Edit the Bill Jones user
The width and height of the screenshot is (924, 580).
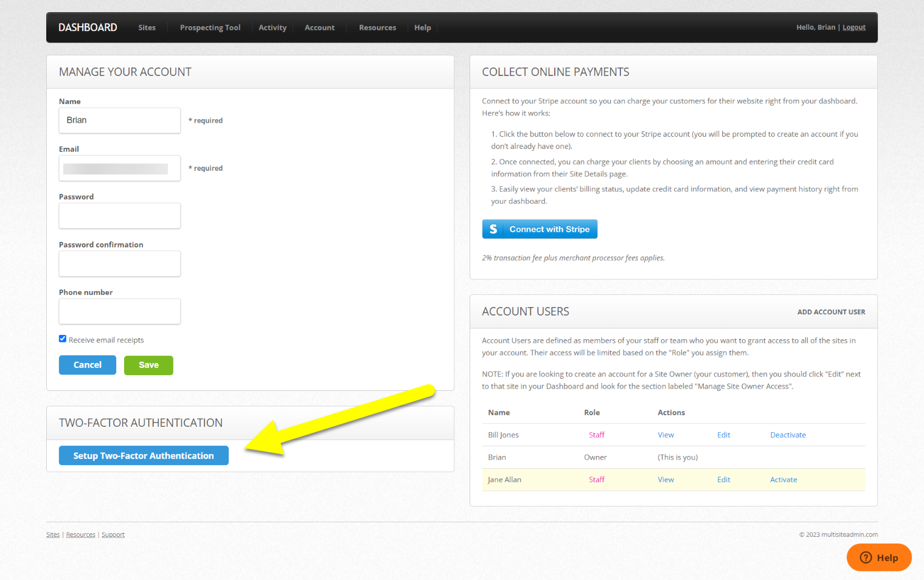(x=723, y=435)
